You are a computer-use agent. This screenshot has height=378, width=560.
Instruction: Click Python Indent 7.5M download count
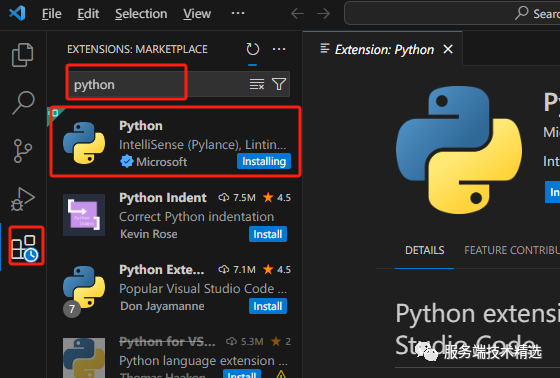[x=237, y=198]
